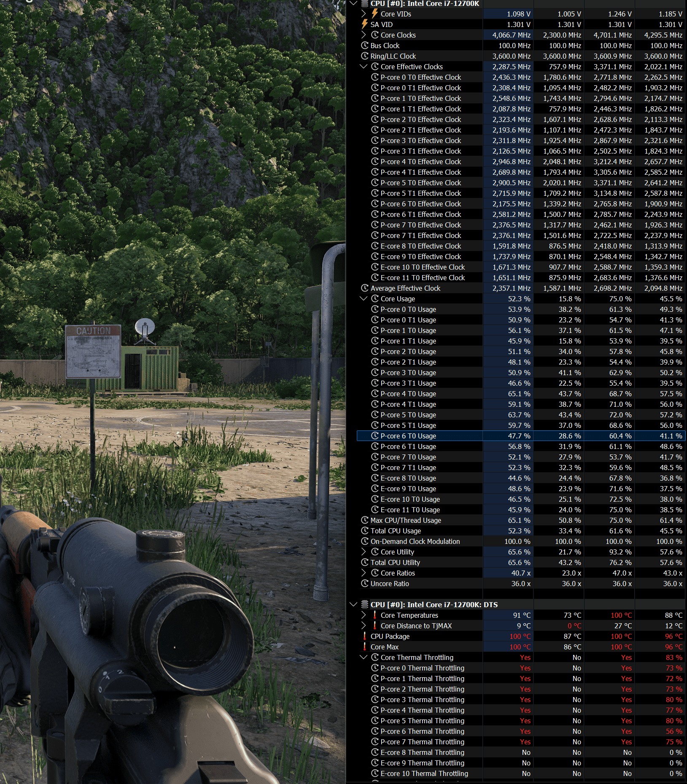Expand the Core Clocks row
Screen dimensions: 687x784
point(364,35)
